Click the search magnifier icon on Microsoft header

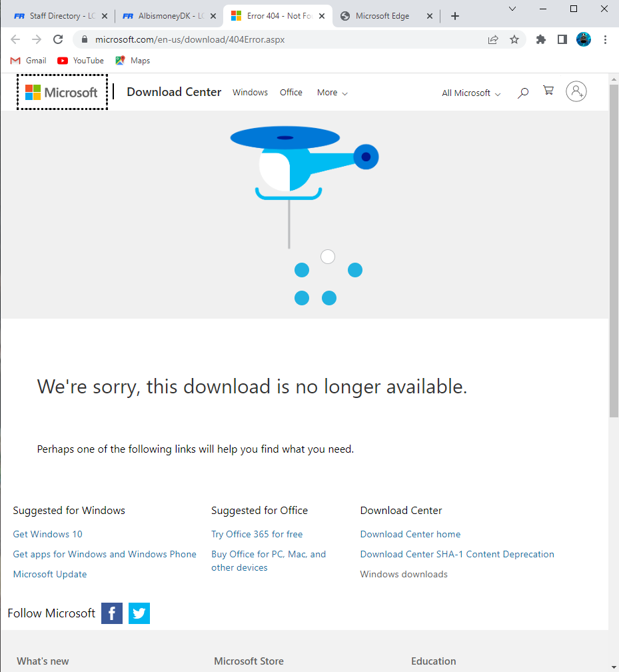click(522, 93)
